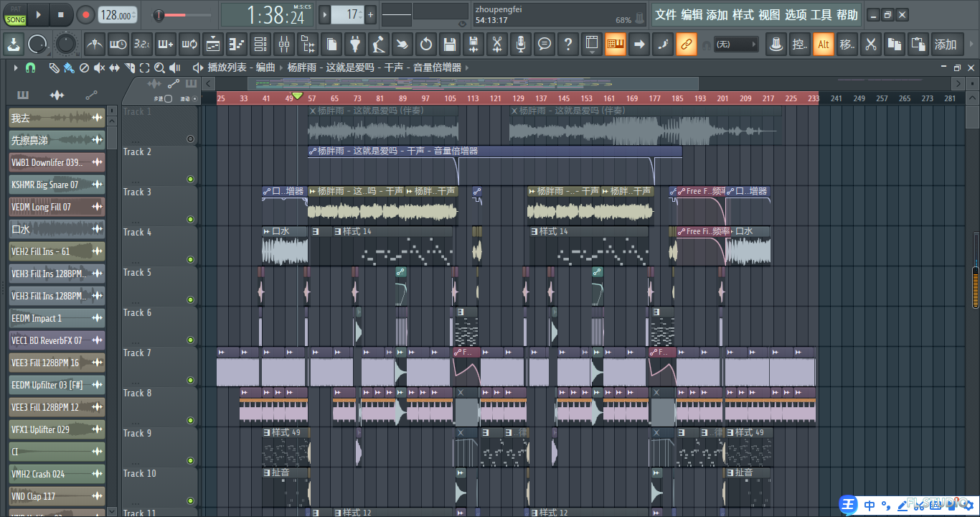Select the speaker playback tool
This screenshot has height=517, width=980.
pyautogui.click(x=176, y=67)
